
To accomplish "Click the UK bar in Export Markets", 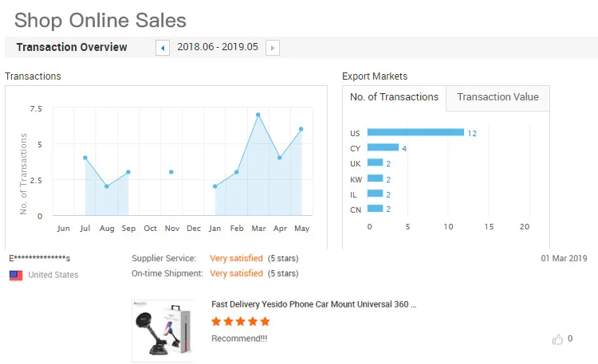I will (376, 163).
